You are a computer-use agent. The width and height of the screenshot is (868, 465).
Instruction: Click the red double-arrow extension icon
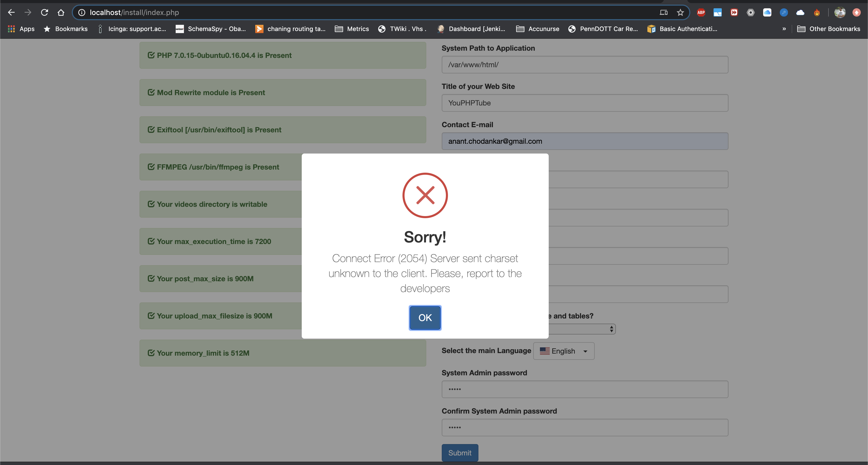tap(734, 12)
